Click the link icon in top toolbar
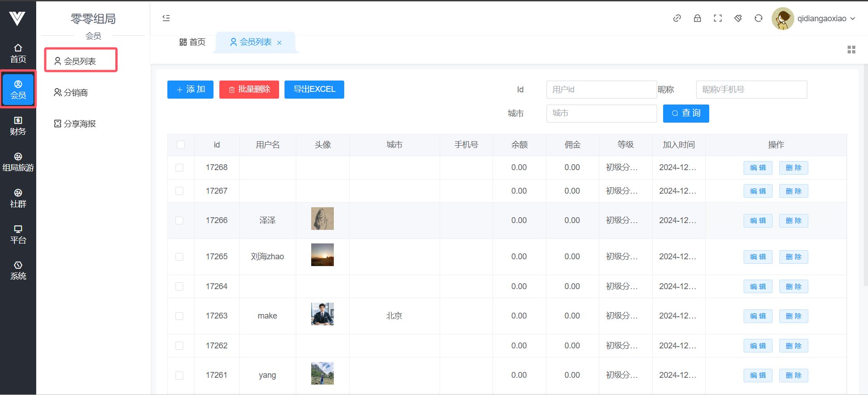This screenshot has height=395, width=868. pos(677,18)
